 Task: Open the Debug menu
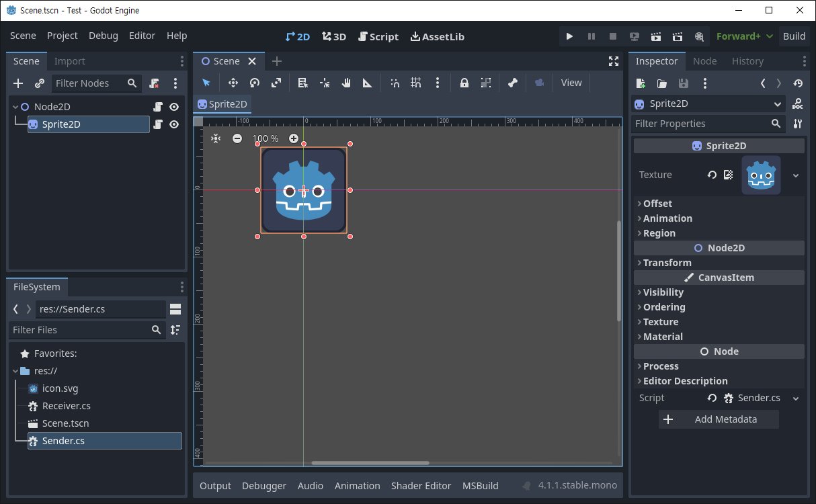pyautogui.click(x=104, y=36)
